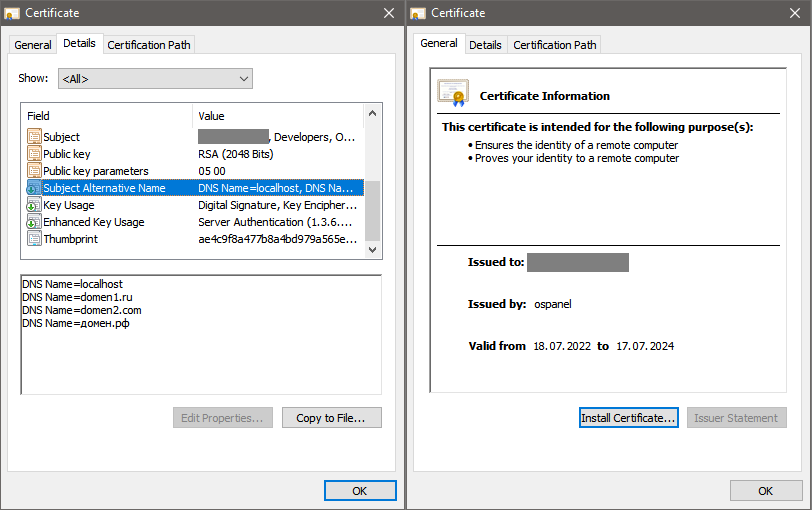The image size is (812, 510).
Task: Click the Subject Alternative Name icon
Action: 34,188
